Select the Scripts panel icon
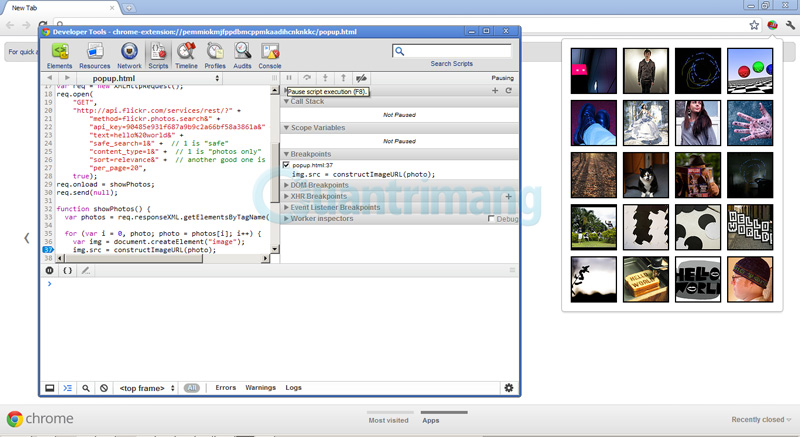 158,56
